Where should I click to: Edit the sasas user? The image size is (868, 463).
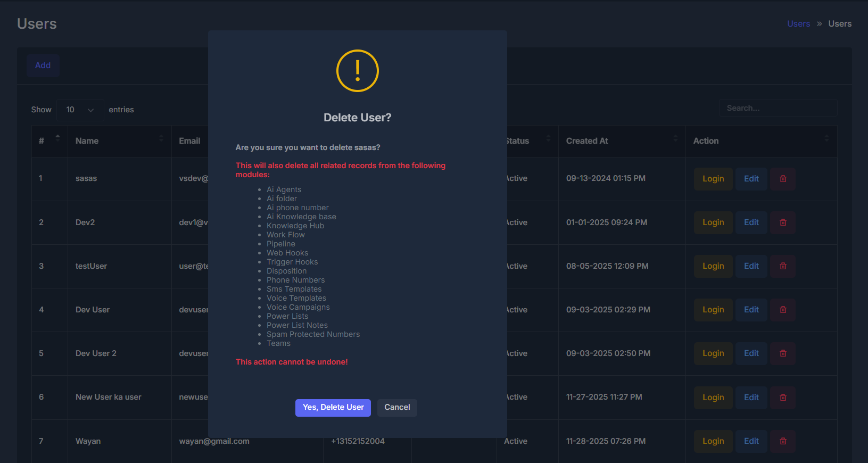(x=751, y=179)
